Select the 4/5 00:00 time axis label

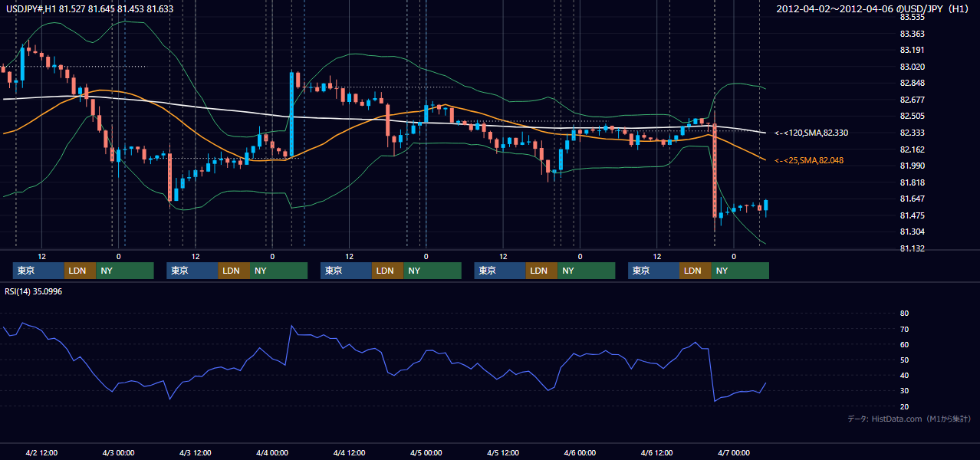(426, 452)
